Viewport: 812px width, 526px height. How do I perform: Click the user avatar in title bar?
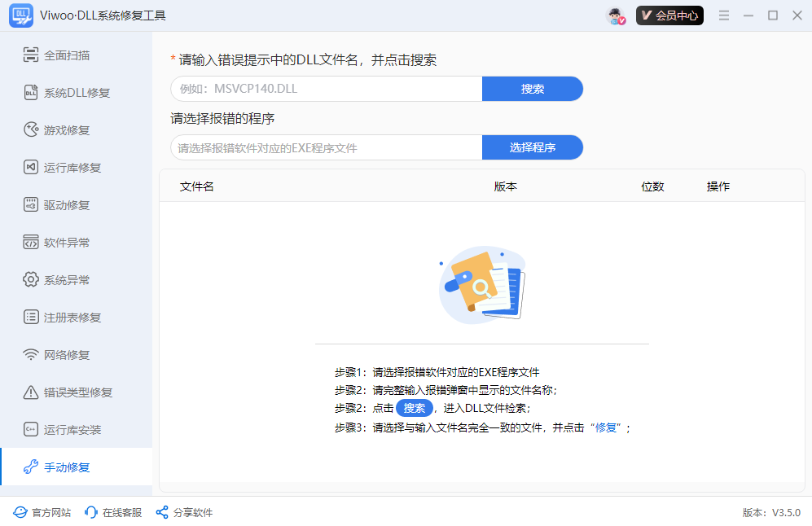[613, 15]
